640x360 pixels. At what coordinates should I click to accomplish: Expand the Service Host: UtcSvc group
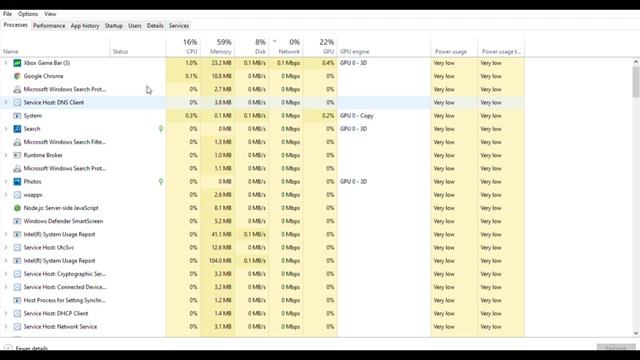coord(6,247)
